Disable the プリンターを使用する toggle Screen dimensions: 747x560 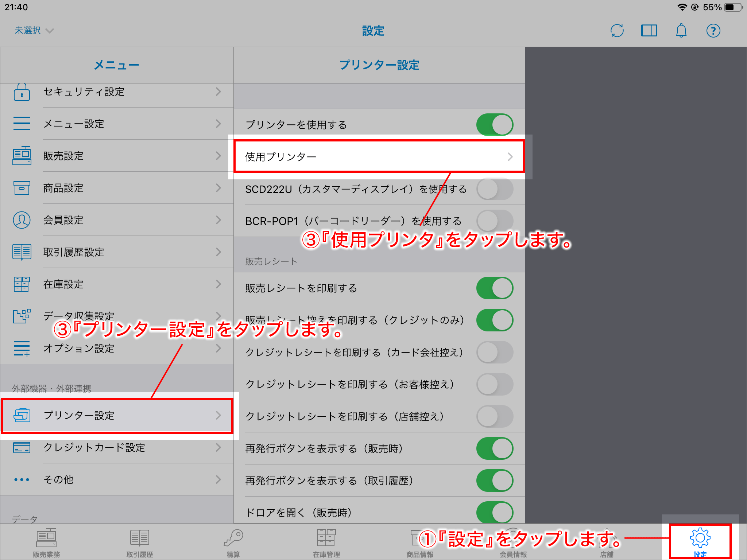(x=495, y=124)
